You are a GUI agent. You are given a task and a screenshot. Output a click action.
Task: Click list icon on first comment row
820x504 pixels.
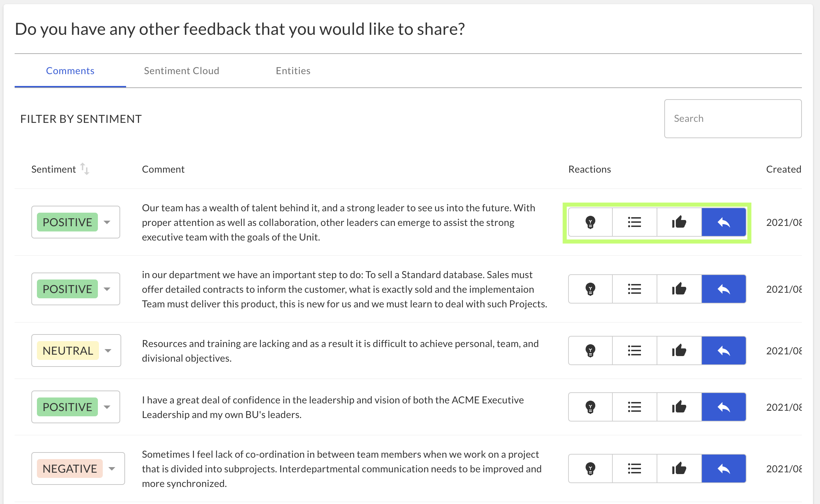point(635,222)
